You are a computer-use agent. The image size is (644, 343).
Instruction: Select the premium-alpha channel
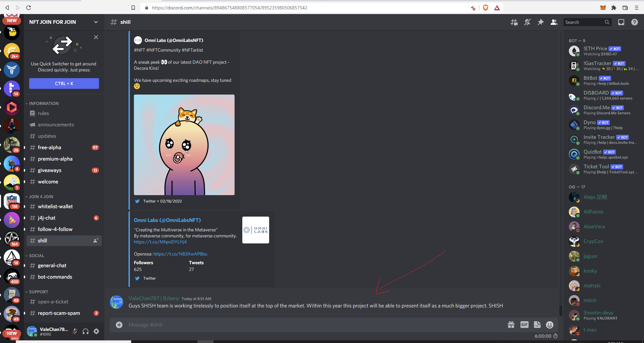click(64, 159)
